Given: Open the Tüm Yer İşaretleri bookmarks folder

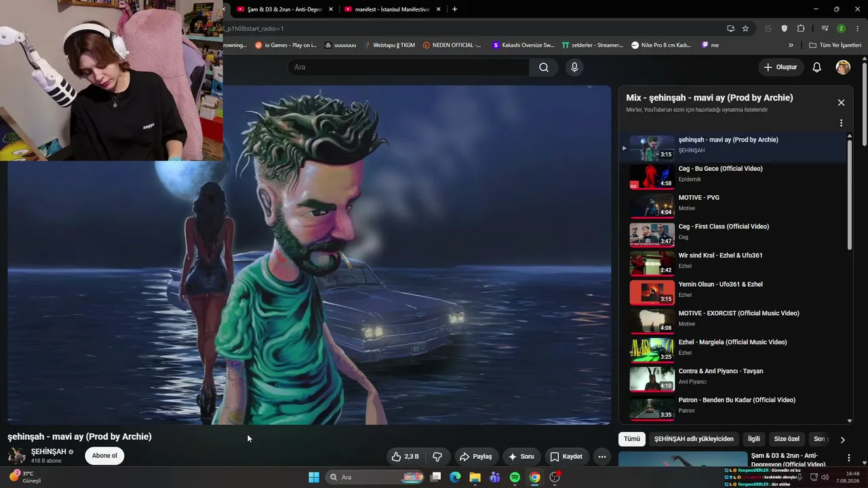Looking at the screenshot, I should [x=835, y=45].
